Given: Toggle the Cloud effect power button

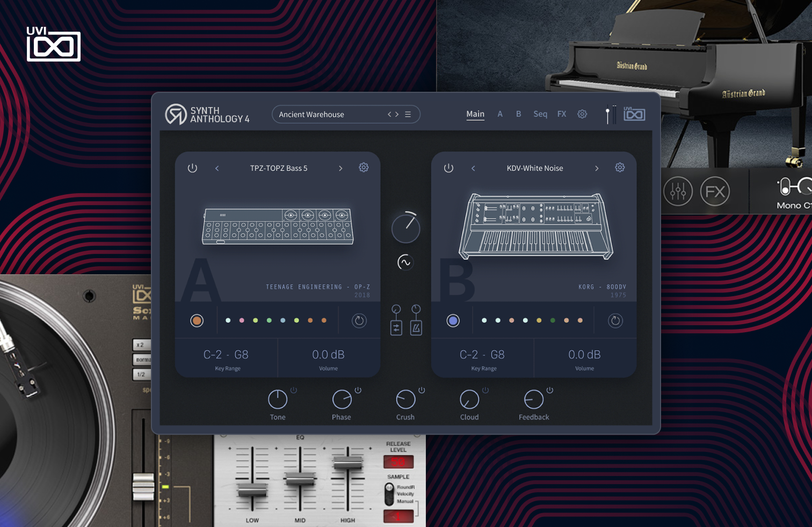Looking at the screenshot, I should tap(485, 390).
